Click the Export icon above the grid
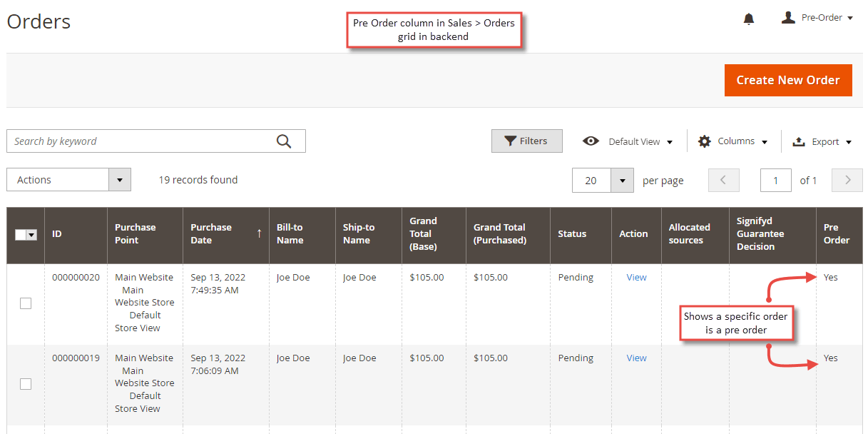 click(x=798, y=141)
